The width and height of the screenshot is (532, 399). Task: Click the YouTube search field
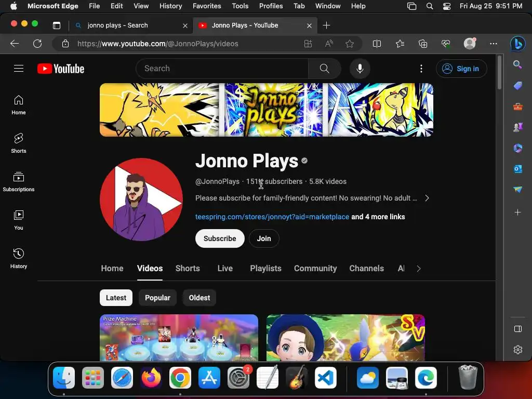point(222,69)
